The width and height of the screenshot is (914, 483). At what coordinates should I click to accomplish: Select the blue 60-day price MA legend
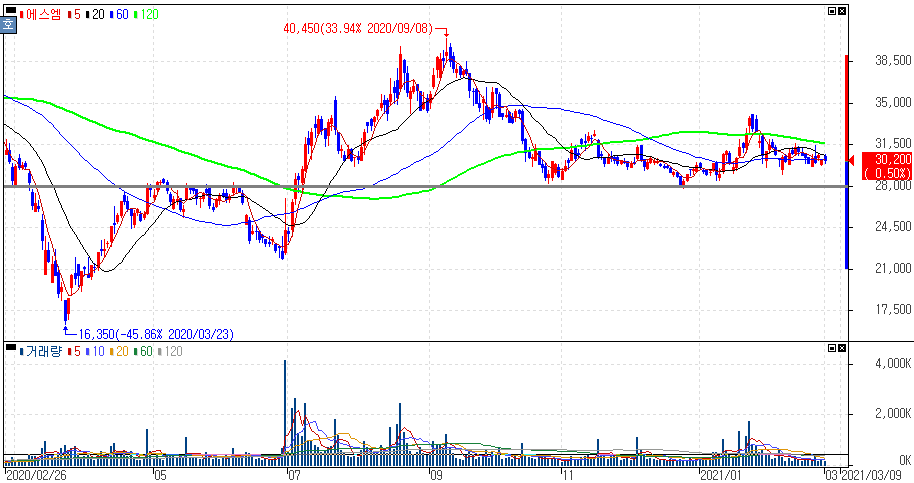tap(119, 15)
